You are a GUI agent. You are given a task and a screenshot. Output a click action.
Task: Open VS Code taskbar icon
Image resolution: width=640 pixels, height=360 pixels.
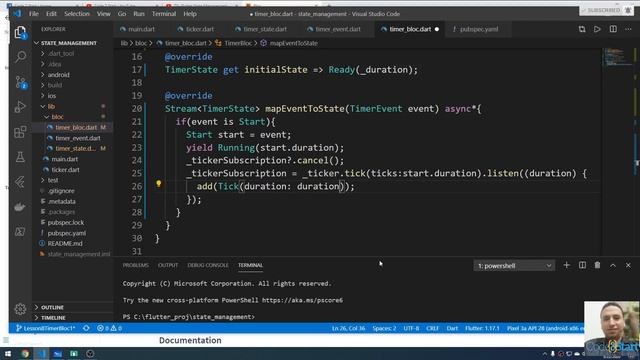coord(42,353)
